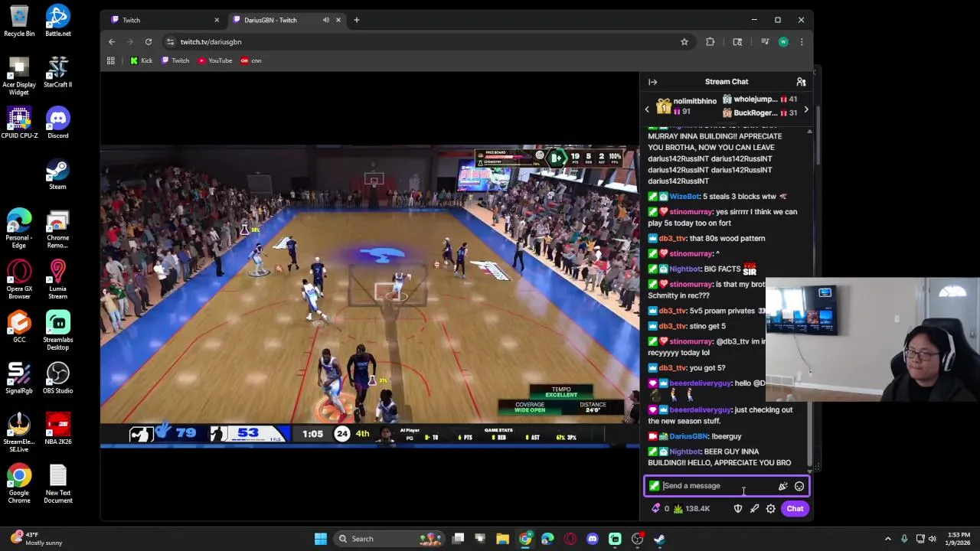The height and width of the screenshot is (551, 980).
Task: Open File Explorer from the taskbar
Action: tap(502, 539)
